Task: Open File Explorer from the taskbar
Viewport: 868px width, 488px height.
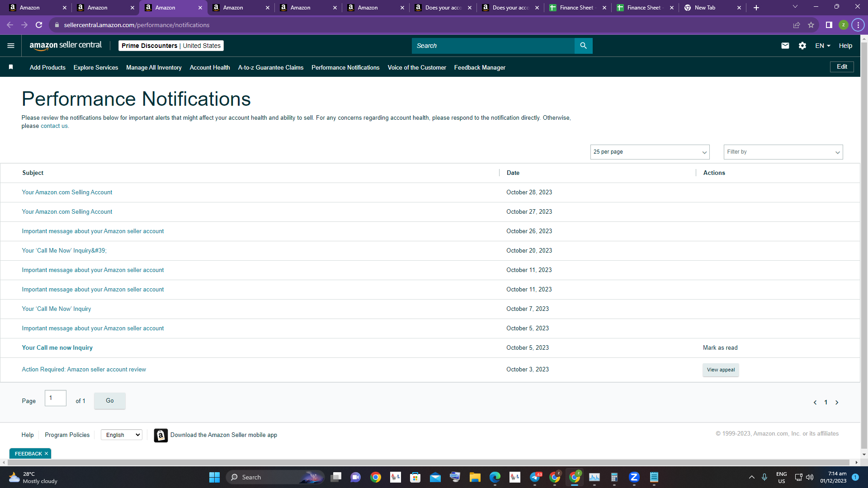Action: pyautogui.click(x=475, y=477)
